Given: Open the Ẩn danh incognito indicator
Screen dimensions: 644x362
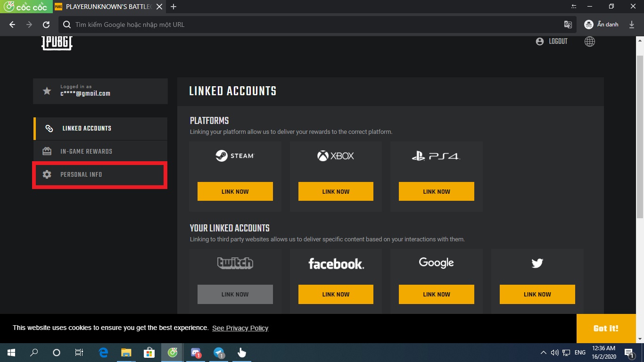Looking at the screenshot, I should pos(602,25).
